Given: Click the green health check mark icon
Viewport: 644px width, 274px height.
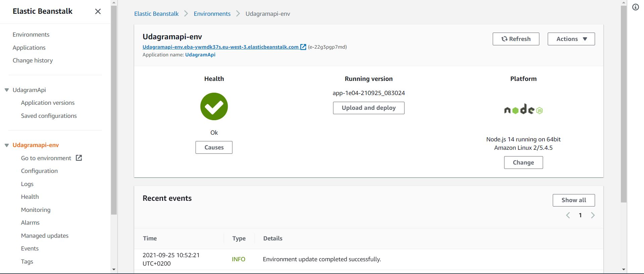Looking at the screenshot, I should click(x=214, y=106).
